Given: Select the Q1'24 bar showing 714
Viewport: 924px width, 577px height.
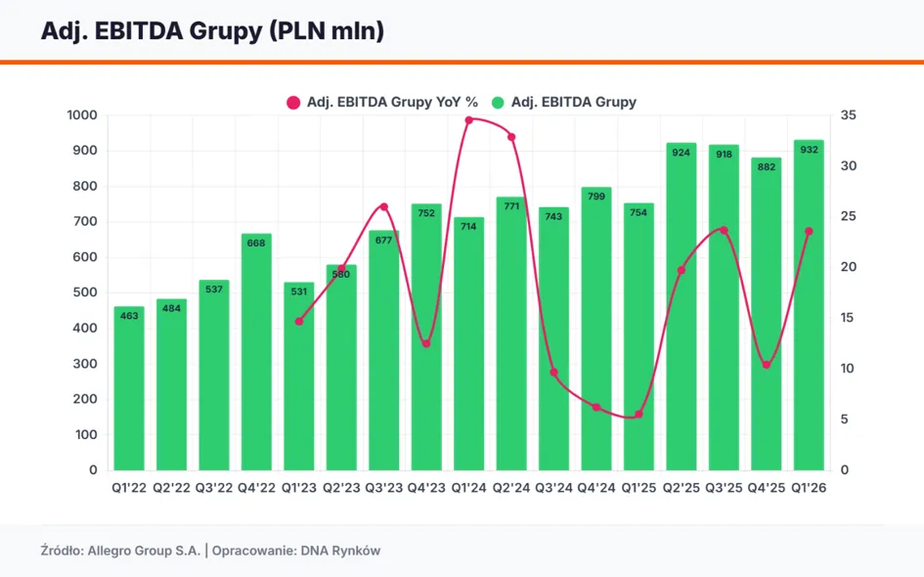Looking at the screenshot, I should [x=469, y=343].
